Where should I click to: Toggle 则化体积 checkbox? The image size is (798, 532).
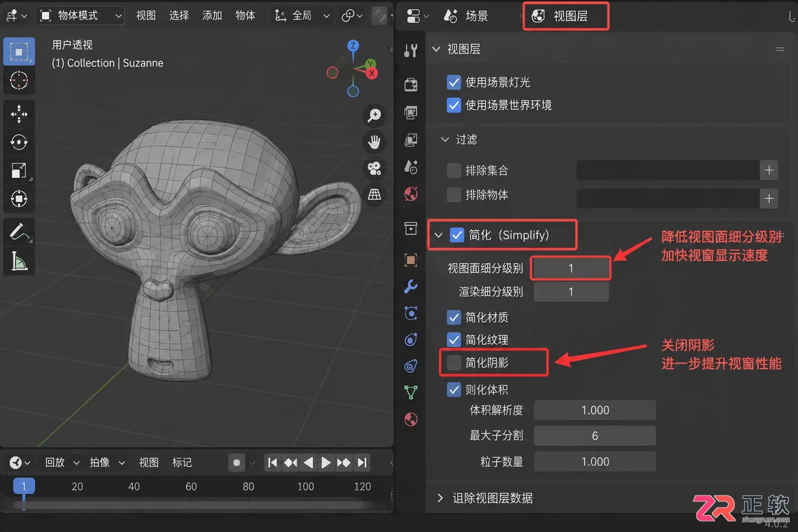(454, 390)
